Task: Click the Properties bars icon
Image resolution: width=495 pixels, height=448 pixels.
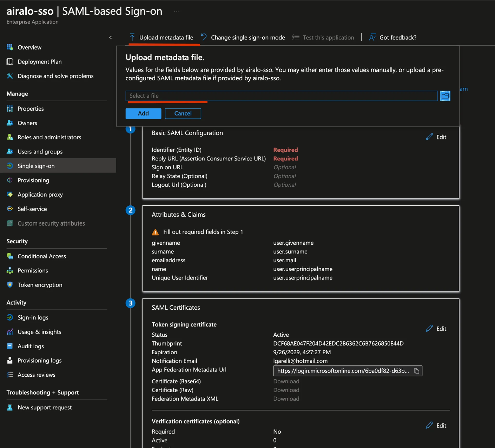Action: click(x=10, y=108)
